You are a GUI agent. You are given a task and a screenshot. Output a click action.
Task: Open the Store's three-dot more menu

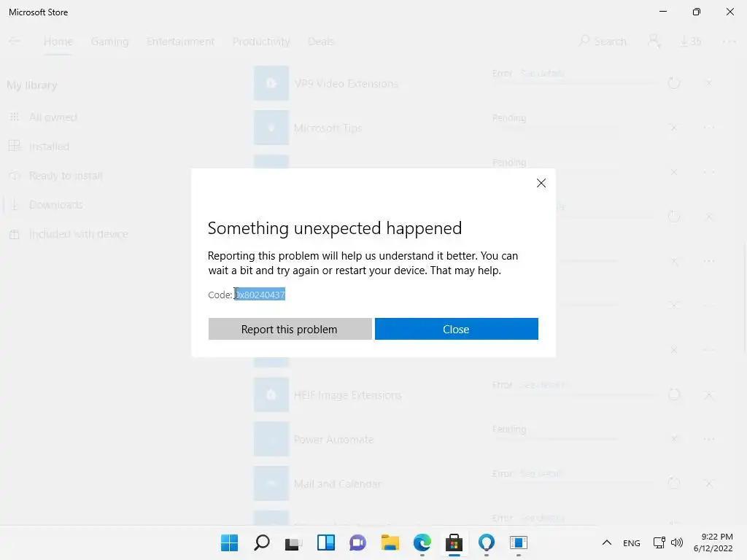pyautogui.click(x=729, y=42)
